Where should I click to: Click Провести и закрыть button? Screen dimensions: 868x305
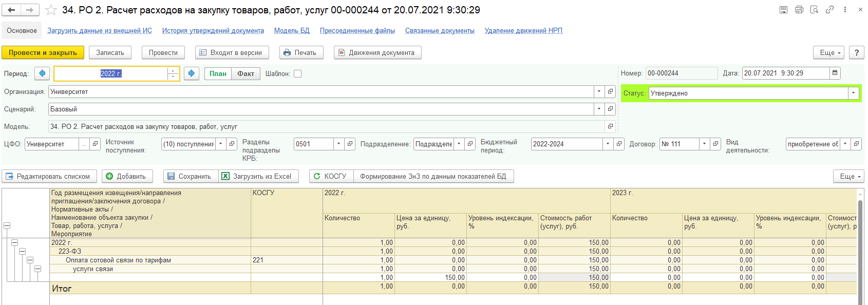pos(43,52)
